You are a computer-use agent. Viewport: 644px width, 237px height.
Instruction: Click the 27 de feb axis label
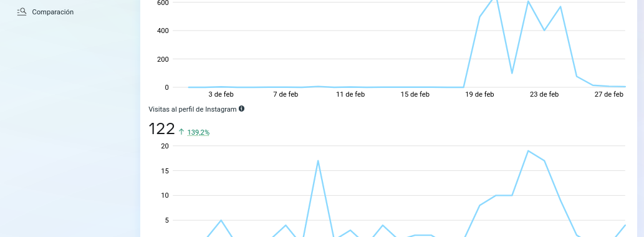608,94
